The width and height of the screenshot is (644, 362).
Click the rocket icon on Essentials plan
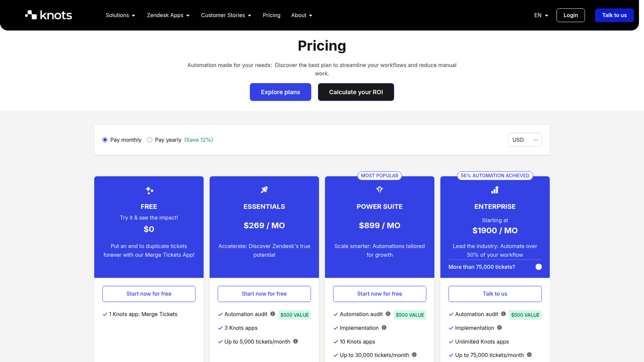point(264,190)
